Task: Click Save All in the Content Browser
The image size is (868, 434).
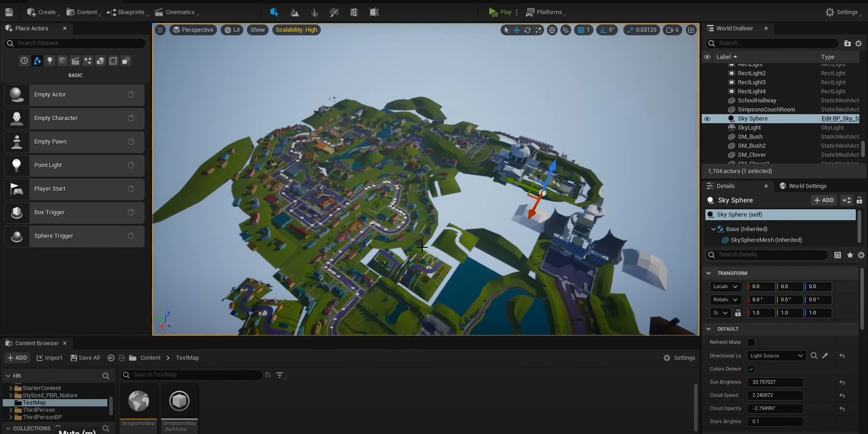Action: (x=85, y=358)
